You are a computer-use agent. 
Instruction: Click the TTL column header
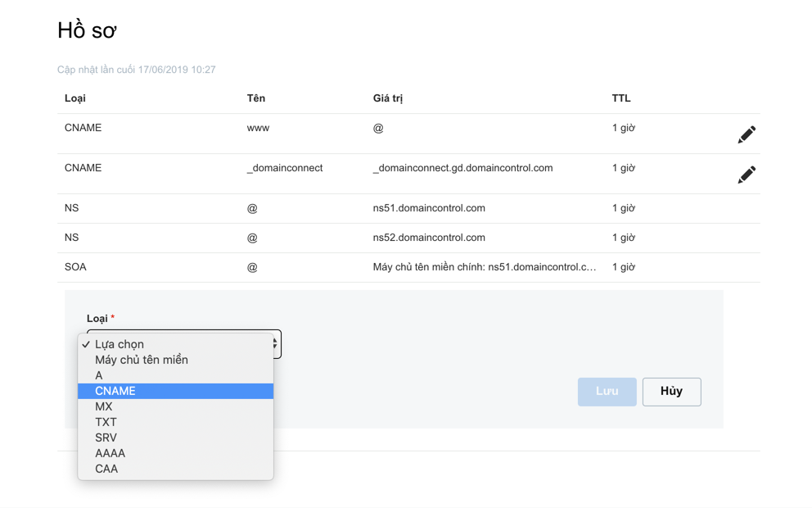(621, 98)
